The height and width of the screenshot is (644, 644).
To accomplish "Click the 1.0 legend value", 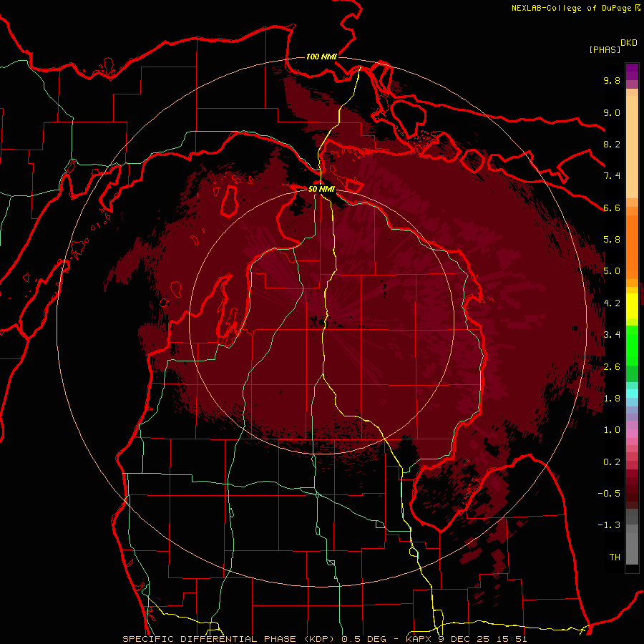I will click(612, 430).
